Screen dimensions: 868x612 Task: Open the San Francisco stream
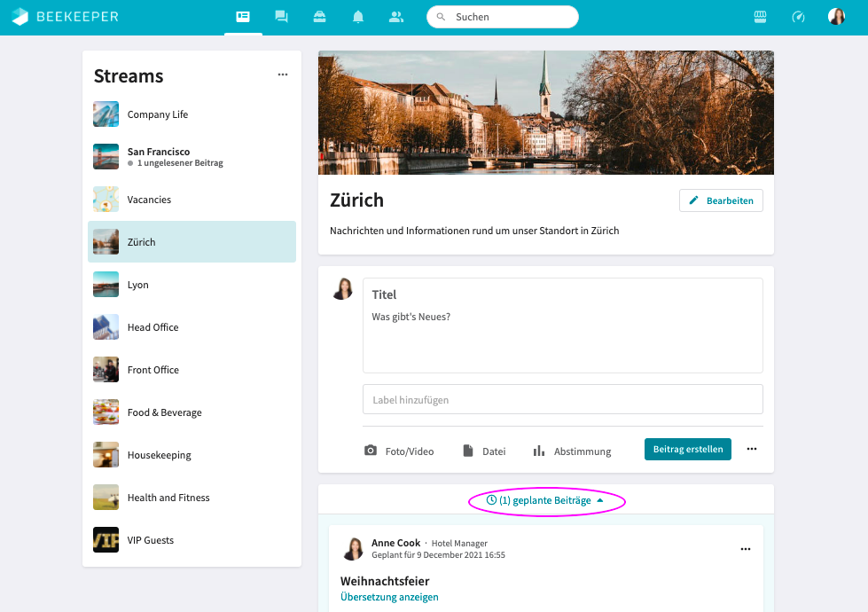192,157
